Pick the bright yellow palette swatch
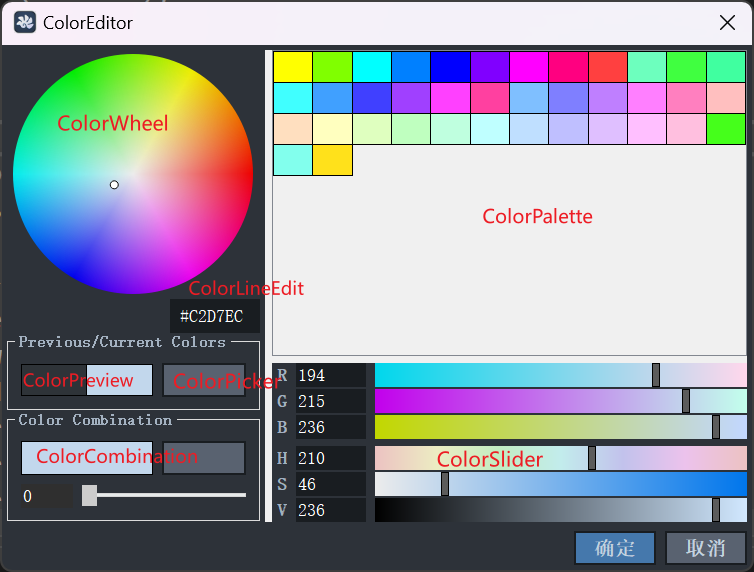754x572 pixels. pyautogui.click(x=293, y=67)
